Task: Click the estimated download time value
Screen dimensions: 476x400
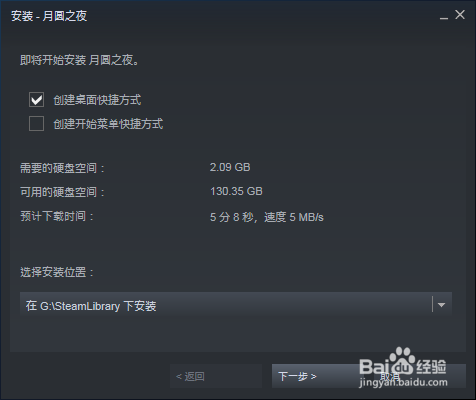Action: [267, 217]
